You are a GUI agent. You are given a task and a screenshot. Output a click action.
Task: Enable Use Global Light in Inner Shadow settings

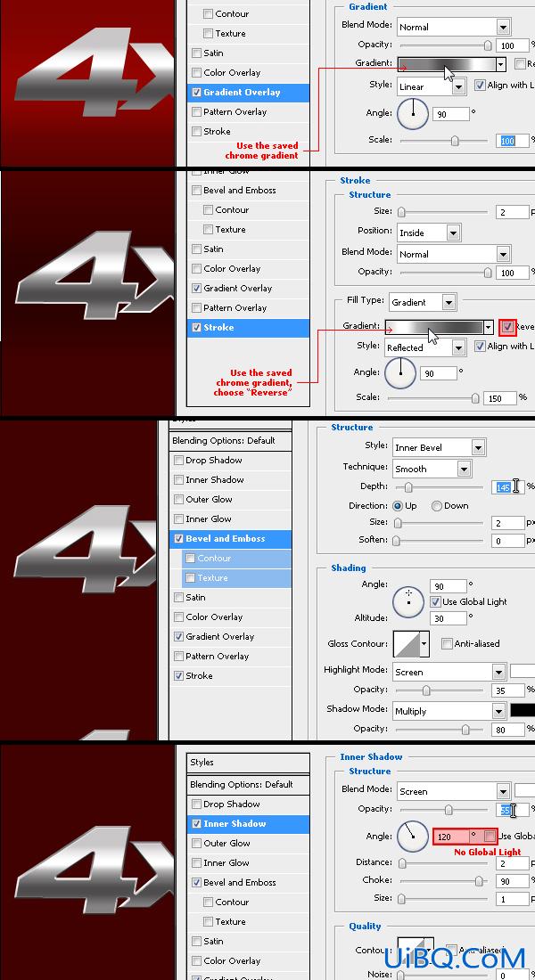[x=490, y=837]
